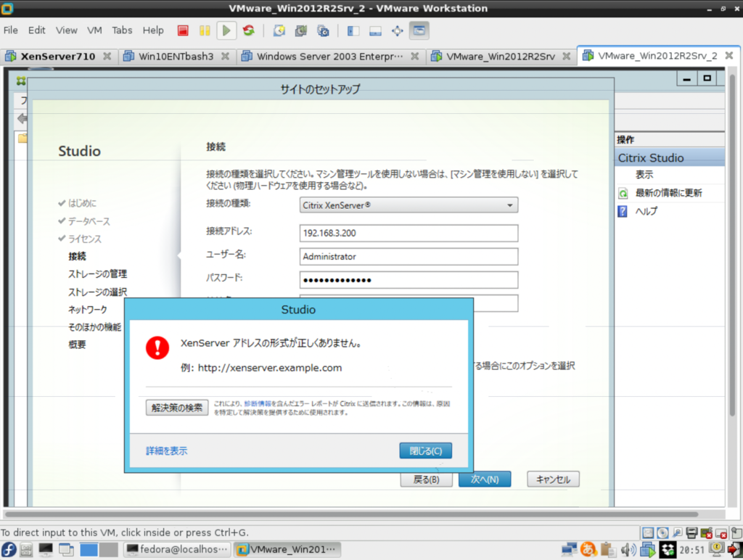Click the restart guest icon
The width and height of the screenshot is (743, 560).
248,30
